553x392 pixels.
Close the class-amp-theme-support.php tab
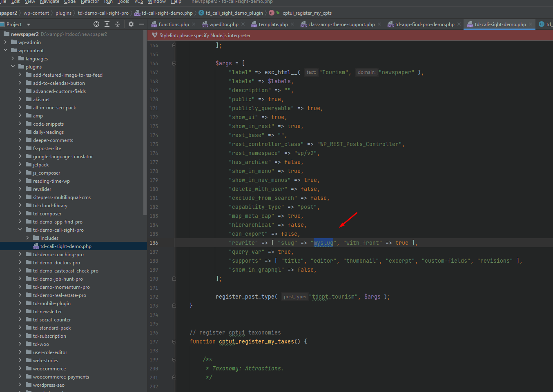tap(379, 24)
